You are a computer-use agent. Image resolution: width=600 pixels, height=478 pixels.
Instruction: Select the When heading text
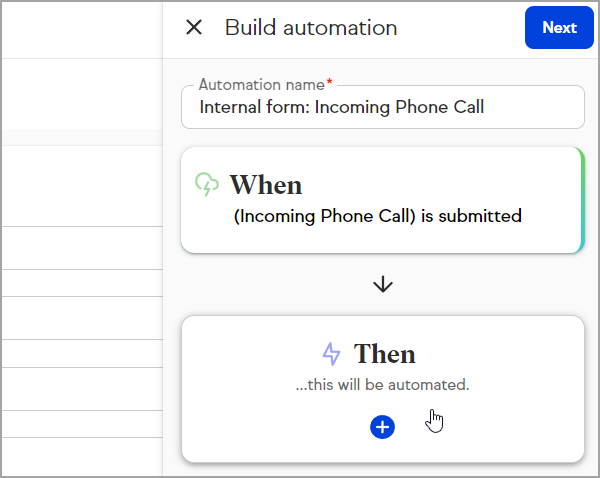[x=266, y=185]
